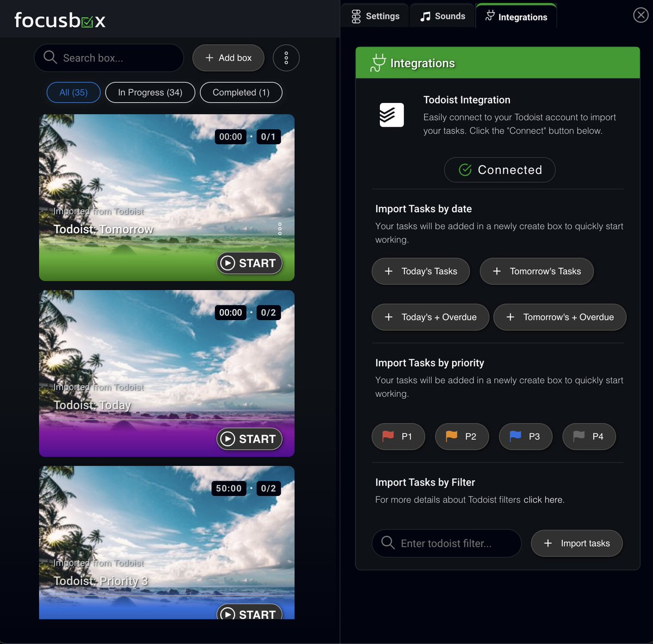
Task: Open the 'click here' filters link
Action: click(543, 500)
